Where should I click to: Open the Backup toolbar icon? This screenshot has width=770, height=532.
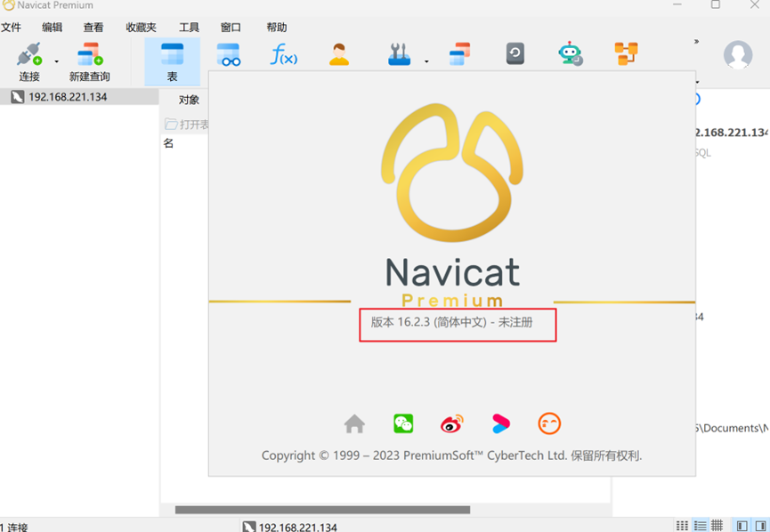515,53
